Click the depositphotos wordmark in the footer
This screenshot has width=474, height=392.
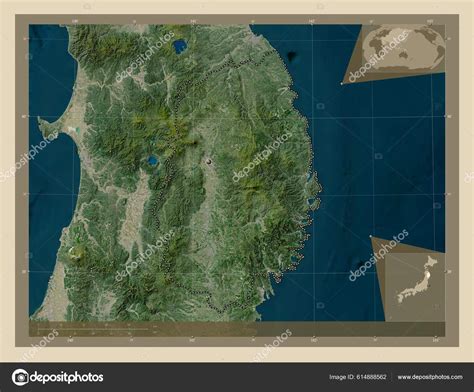click(67, 377)
